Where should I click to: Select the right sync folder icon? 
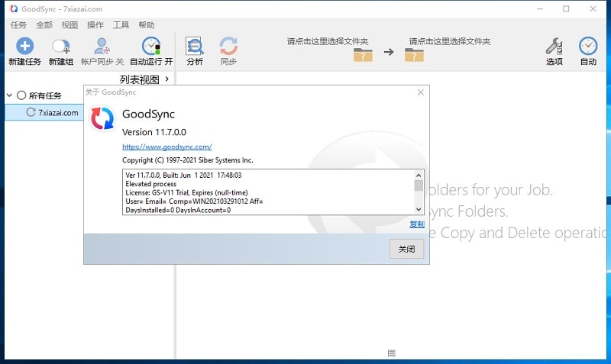pyautogui.click(x=414, y=53)
